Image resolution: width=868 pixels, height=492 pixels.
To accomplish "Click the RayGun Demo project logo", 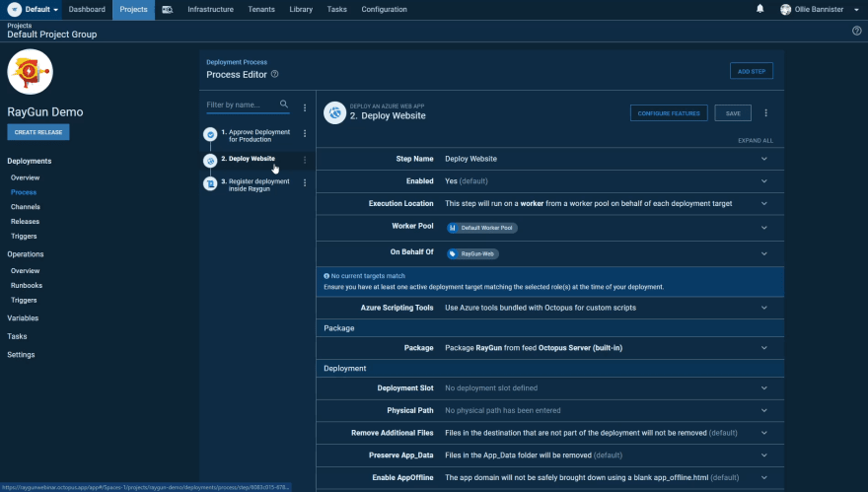I will point(30,72).
